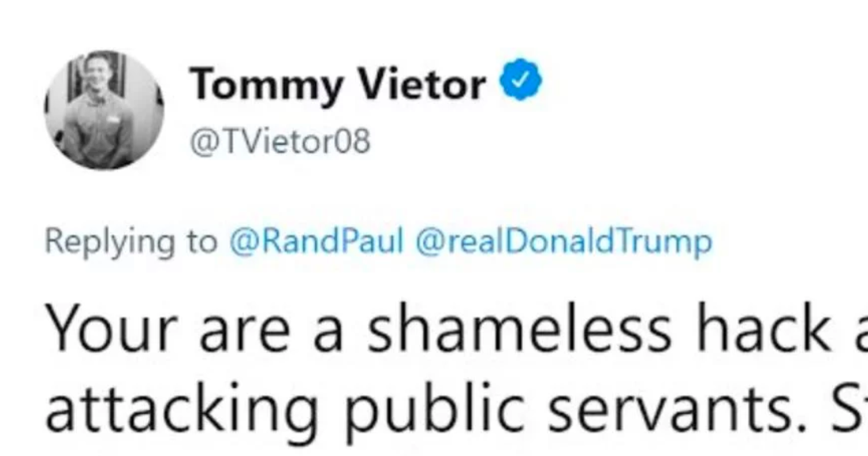
Task: Open the @realDonaldTrump mention link
Action: [x=563, y=241]
